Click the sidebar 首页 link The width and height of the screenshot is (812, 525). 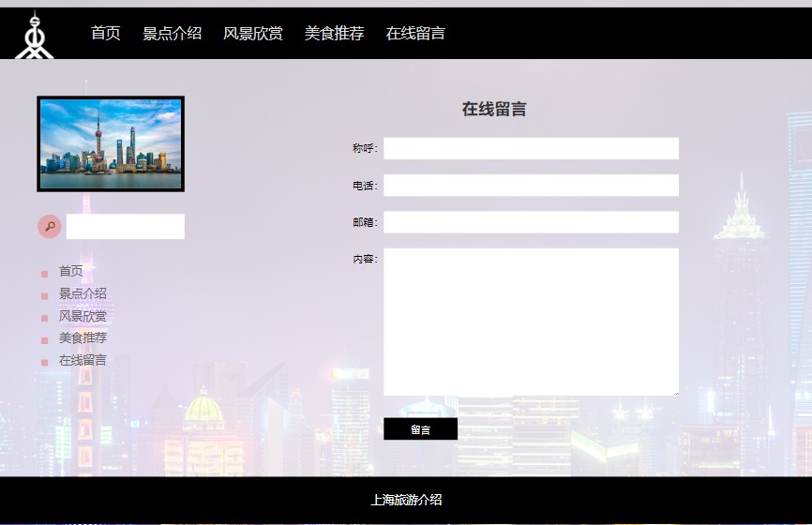click(x=71, y=271)
